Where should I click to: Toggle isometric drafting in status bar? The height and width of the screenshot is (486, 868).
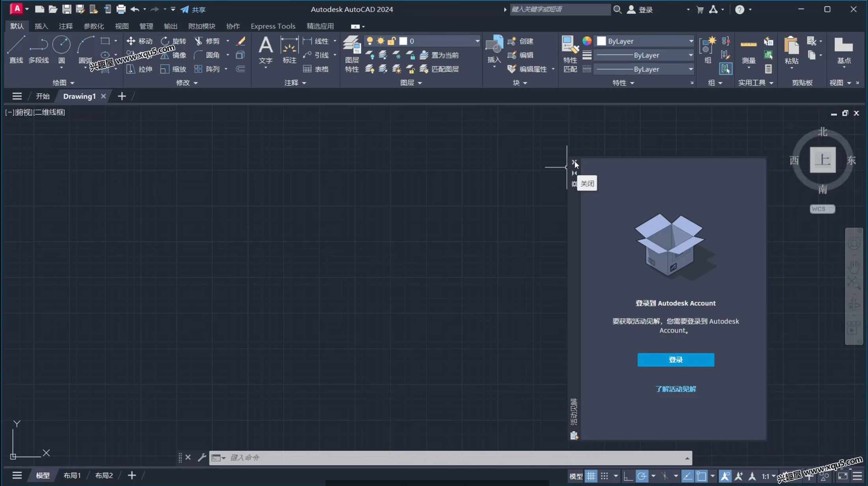(665, 476)
